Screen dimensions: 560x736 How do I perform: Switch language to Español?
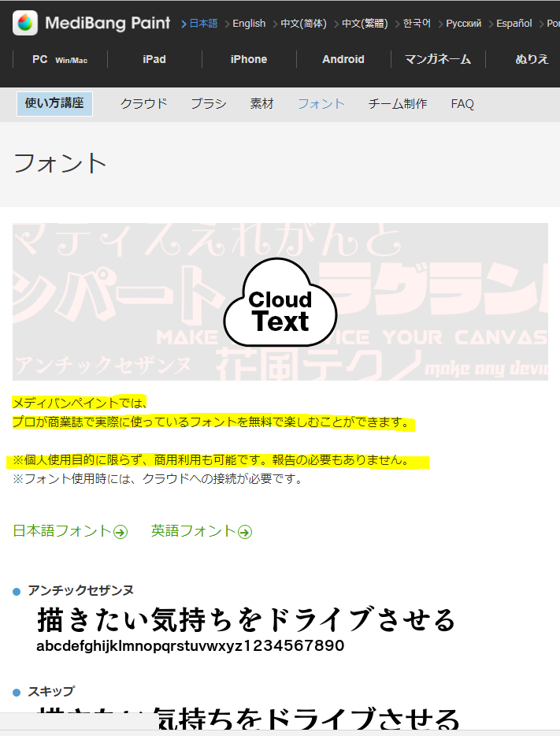(x=514, y=24)
